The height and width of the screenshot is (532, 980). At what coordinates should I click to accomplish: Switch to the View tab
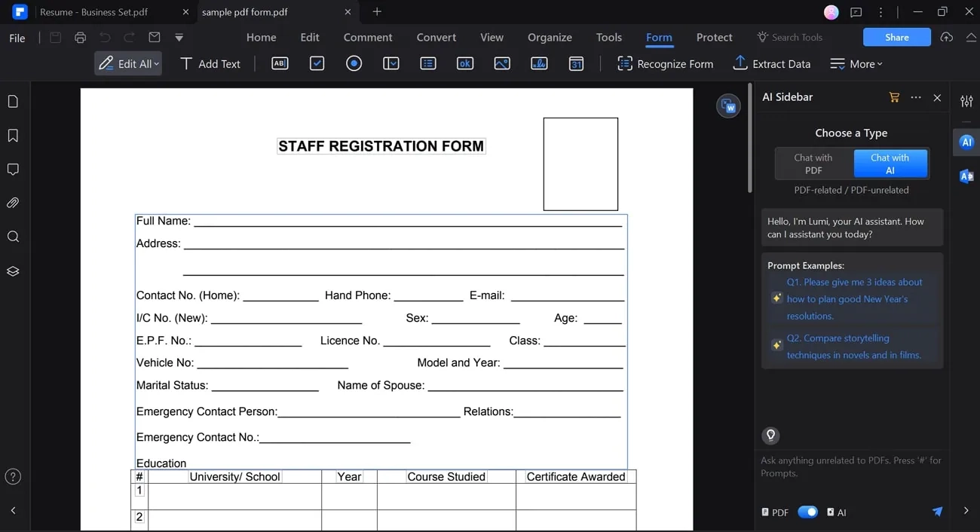[x=492, y=37]
